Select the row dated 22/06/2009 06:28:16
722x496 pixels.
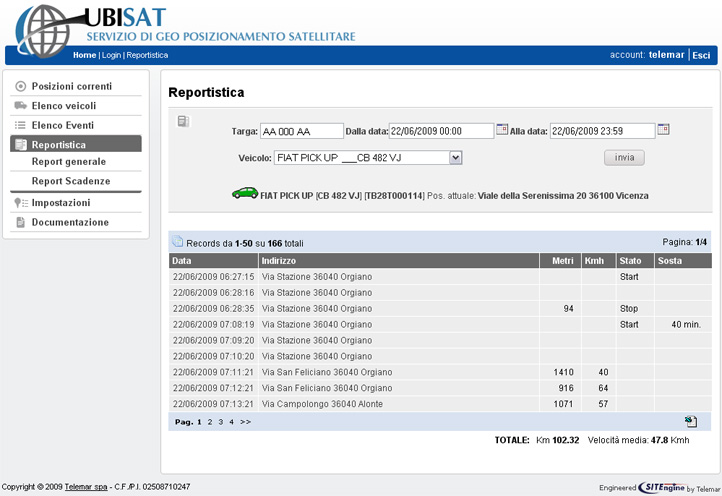click(x=440, y=293)
